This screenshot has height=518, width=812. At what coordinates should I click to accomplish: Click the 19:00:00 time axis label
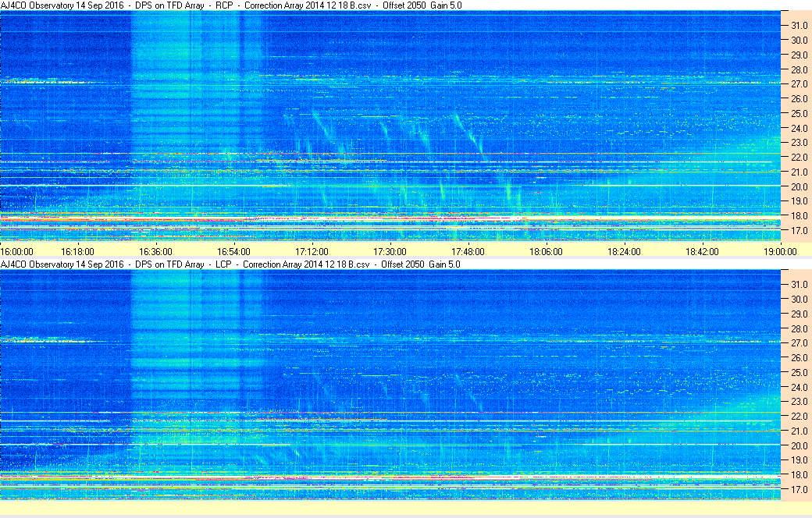coord(780,252)
